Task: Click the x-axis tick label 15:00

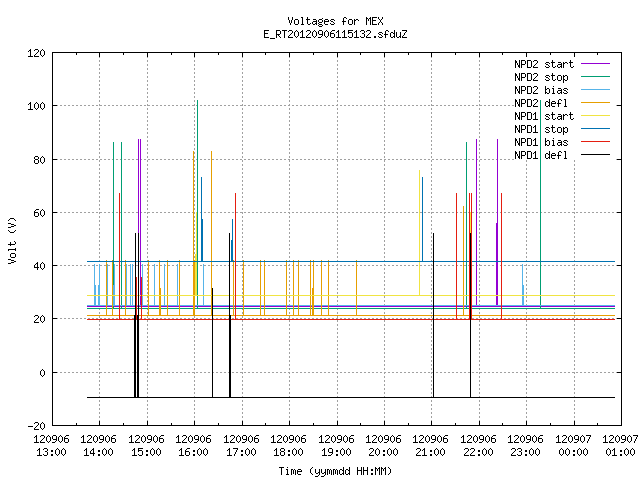Action: 146,453
